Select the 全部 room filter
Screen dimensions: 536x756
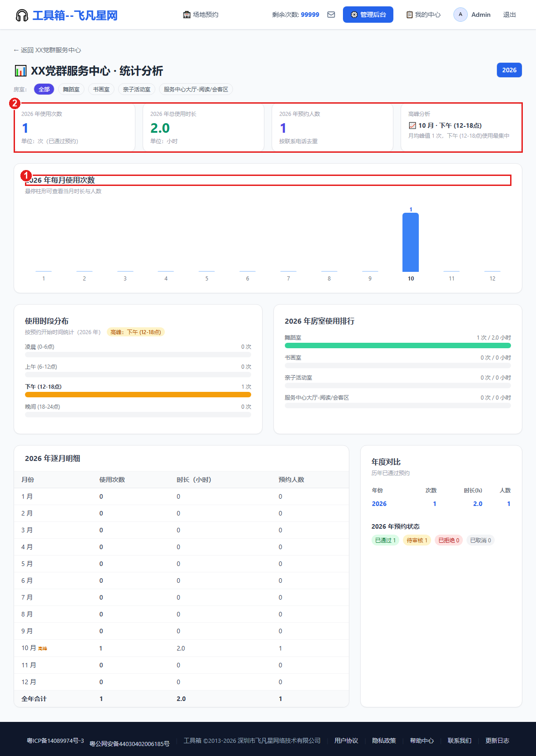[x=44, y=90]
